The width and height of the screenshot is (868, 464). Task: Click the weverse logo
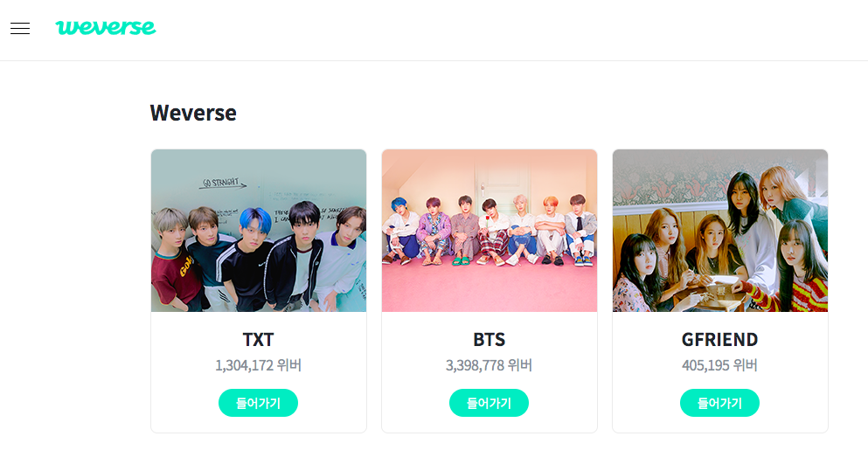point(105,28)
